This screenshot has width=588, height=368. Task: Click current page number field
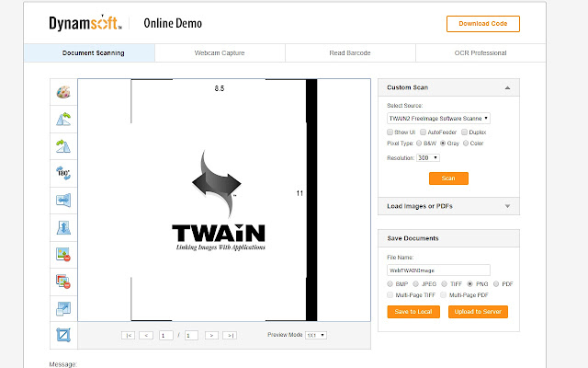point(165,335)
